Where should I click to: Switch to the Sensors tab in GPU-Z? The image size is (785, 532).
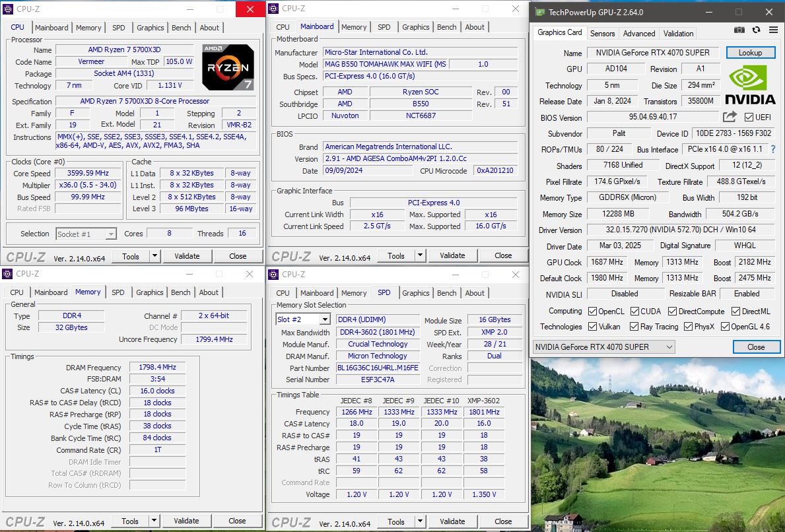tap(602, 34)
